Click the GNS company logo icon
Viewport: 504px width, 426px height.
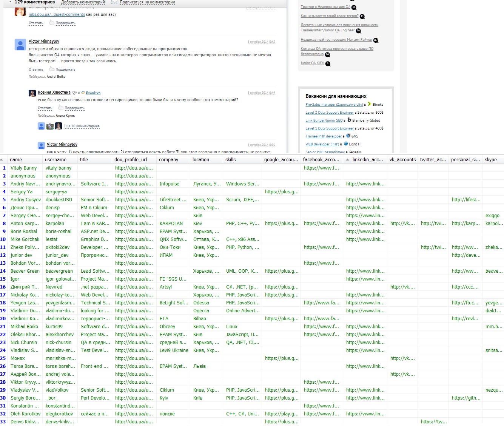(x=348, y=136)
